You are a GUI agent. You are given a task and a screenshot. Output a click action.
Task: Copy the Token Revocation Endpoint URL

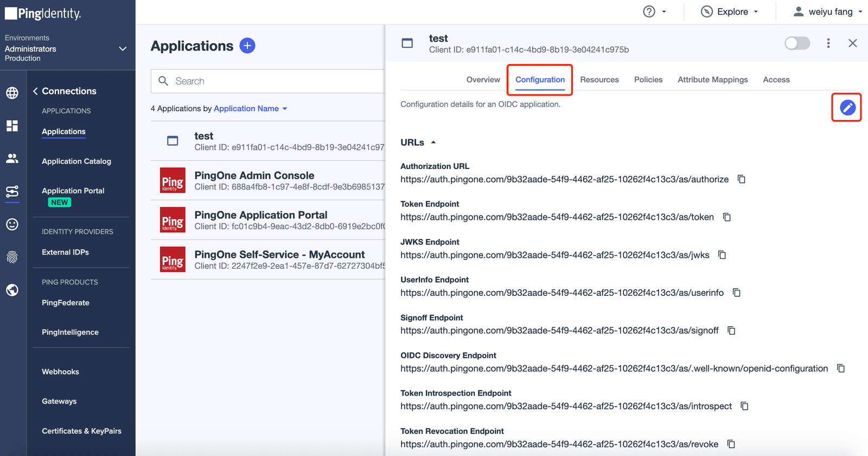[731, 444]
